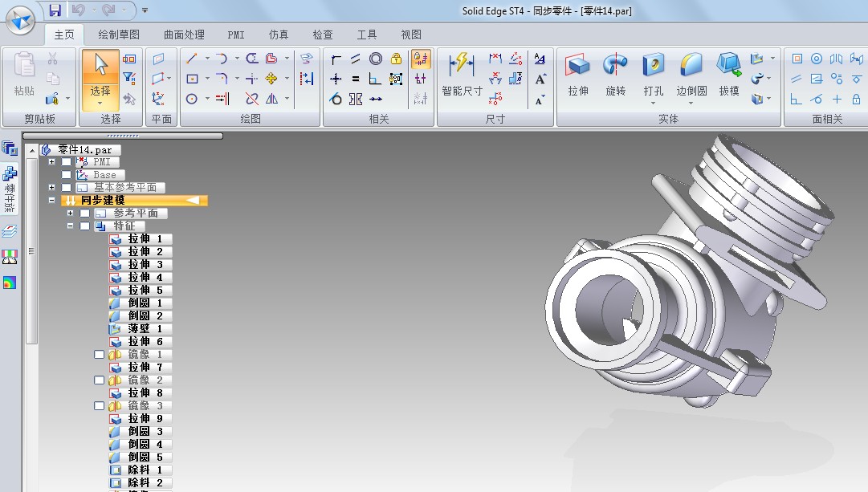Select 拉伸 1 in the feature tree

tap(141, 239)
